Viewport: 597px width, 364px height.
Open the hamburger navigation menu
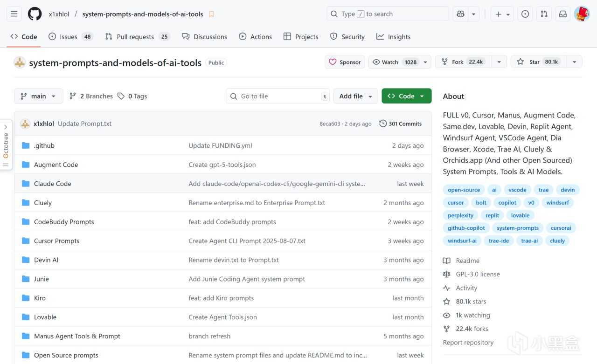(14, 14)
